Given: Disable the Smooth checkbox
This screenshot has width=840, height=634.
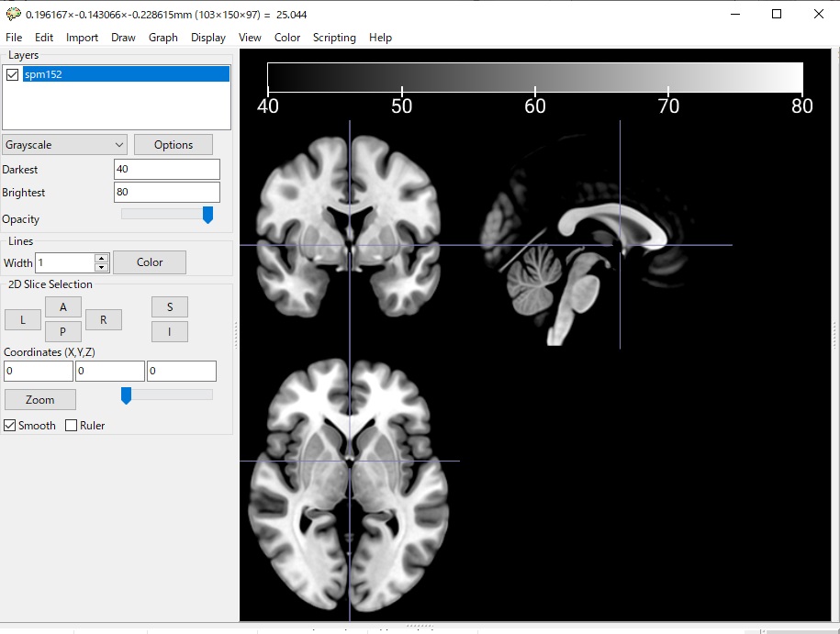Looking at the screenshot, I should click(x=10, y=426).
